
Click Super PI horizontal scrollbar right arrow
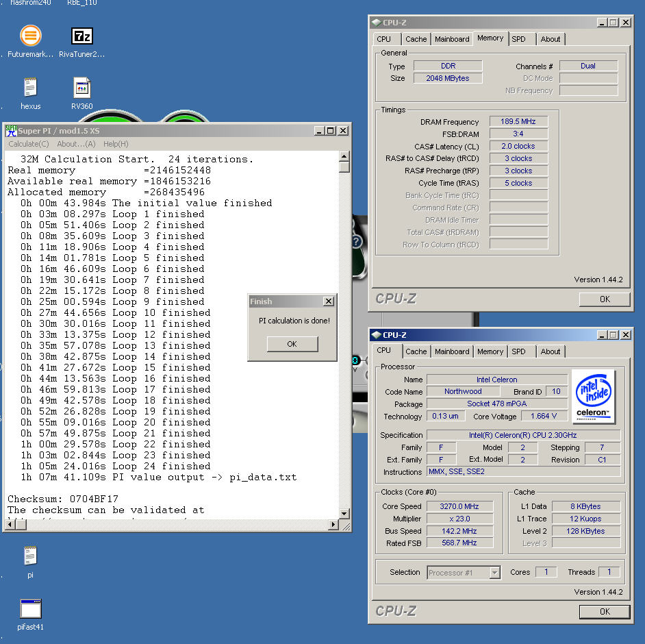333,524
